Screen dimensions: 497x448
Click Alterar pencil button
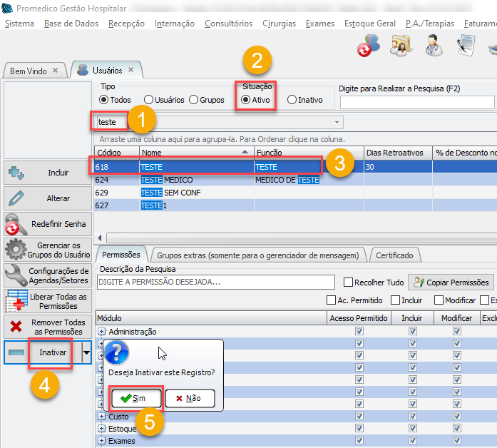click(48, 198)
